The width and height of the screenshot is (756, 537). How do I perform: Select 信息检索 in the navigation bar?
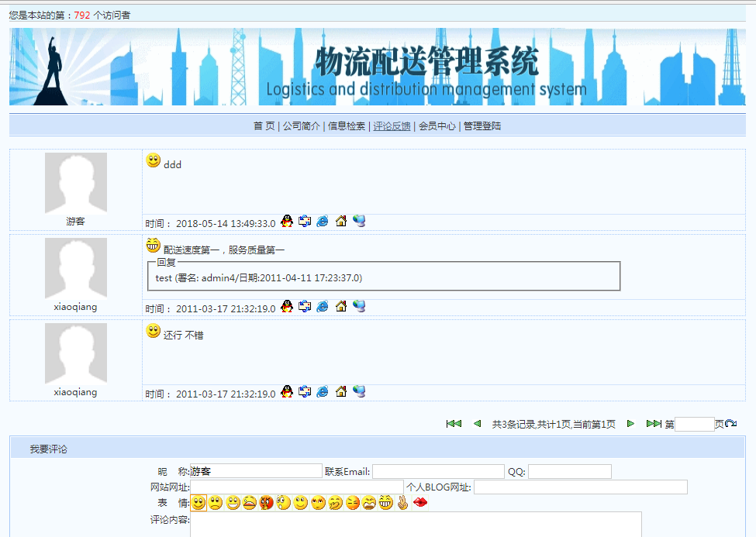[348, 125]
